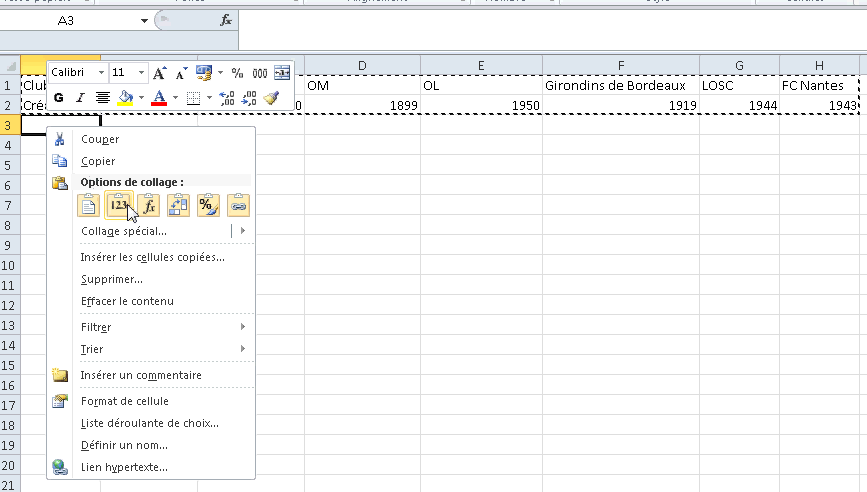Viewport: 867px width, 492px height.
Task: Decrease the font size with the small A icon
Action: 181,73
